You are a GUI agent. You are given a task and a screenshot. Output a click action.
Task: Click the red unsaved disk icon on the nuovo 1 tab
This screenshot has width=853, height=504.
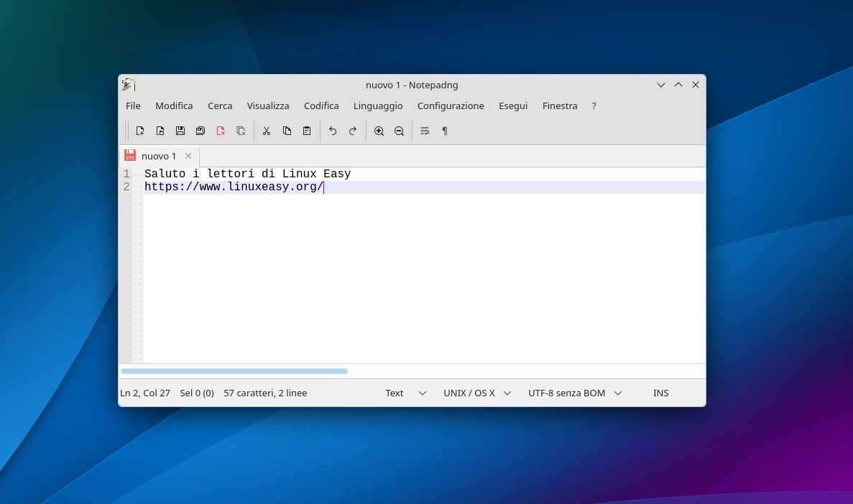click(129, 156)
